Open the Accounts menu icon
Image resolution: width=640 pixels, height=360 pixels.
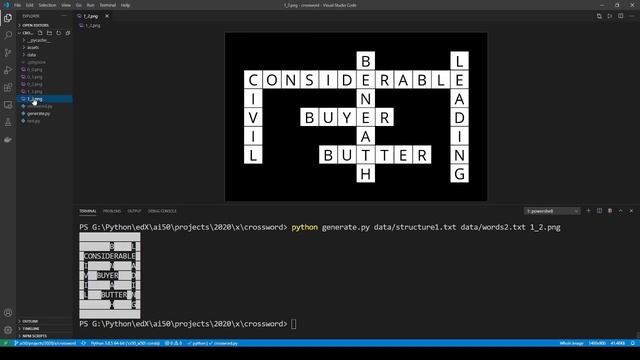coord(8,313)
